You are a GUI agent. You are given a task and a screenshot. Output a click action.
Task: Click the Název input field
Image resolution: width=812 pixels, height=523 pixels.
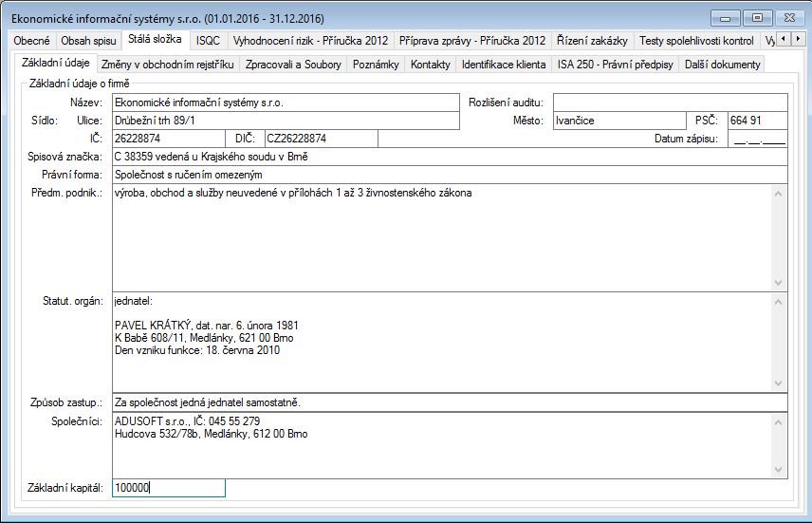286,103
